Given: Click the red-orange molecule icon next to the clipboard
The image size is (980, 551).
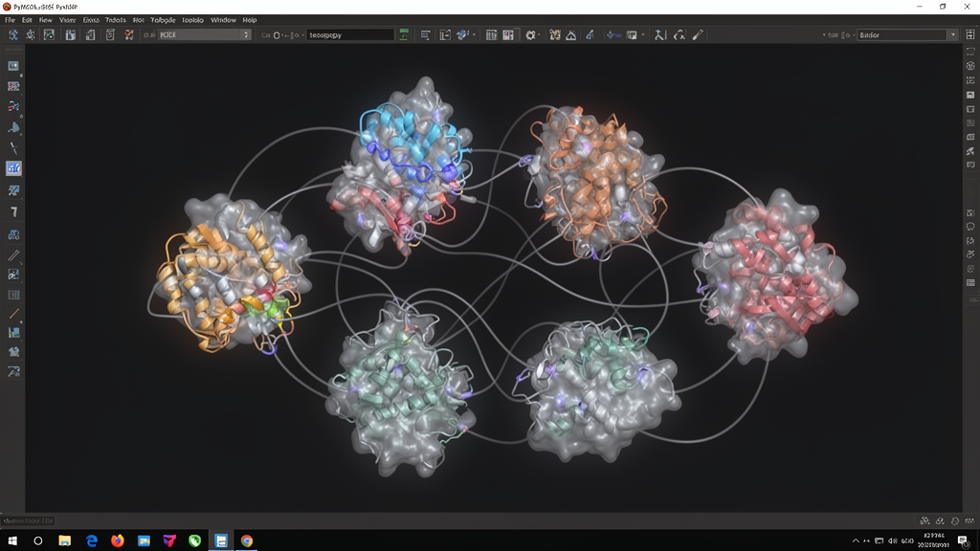Looking at the screenshot, I should (x=129, y=35).
